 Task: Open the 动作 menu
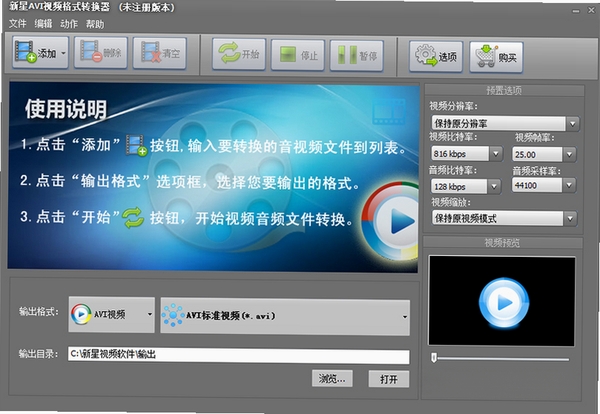69,24
